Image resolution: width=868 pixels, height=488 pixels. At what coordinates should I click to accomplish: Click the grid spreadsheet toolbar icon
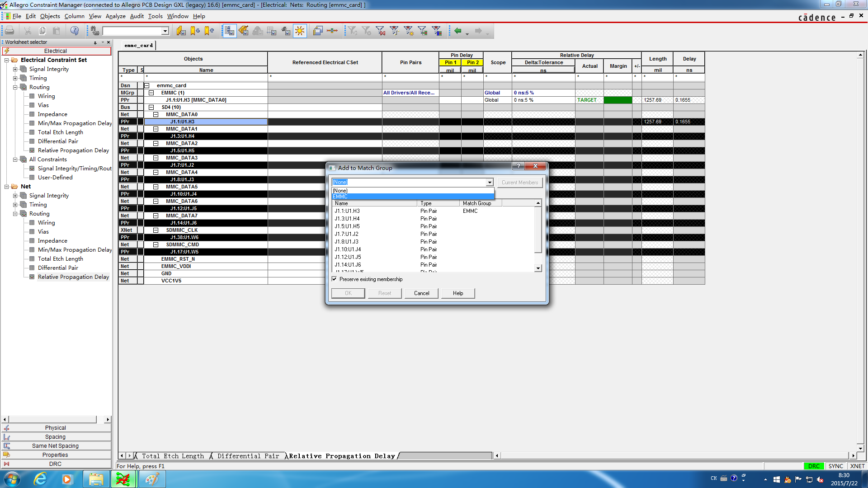[272, 31]
